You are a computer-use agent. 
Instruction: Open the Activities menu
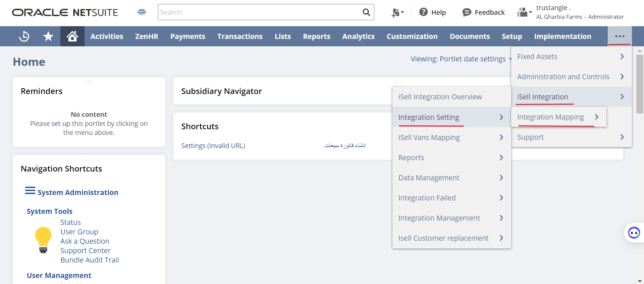[107, 36]
